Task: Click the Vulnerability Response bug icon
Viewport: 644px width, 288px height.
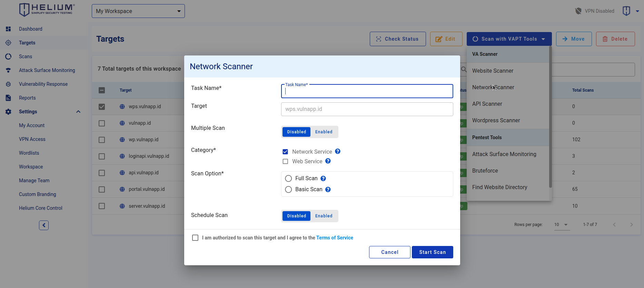Action: 8,84
